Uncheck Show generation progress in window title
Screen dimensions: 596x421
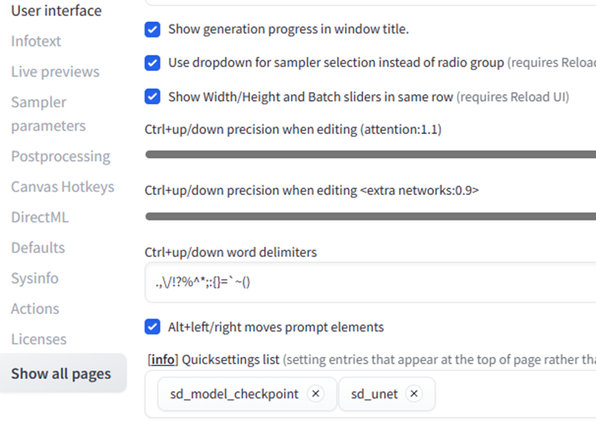(x=152, y=29)
